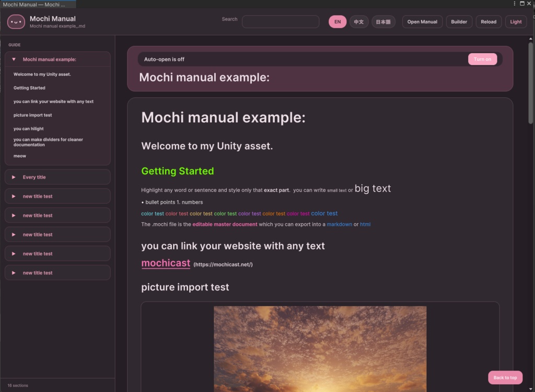Switch language to 中文
Image resolution: width=535 pixels, height=392 pixels.
[x=358, y=22]
